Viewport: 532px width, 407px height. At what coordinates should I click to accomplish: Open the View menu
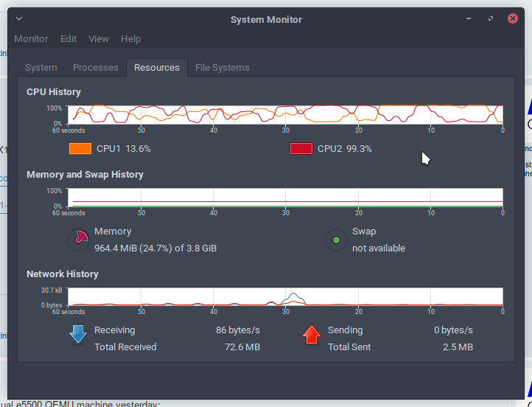(x=99, y=38)
